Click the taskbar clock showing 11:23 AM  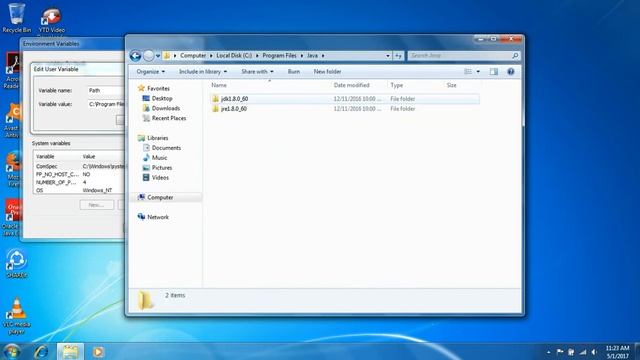point(617,352)
